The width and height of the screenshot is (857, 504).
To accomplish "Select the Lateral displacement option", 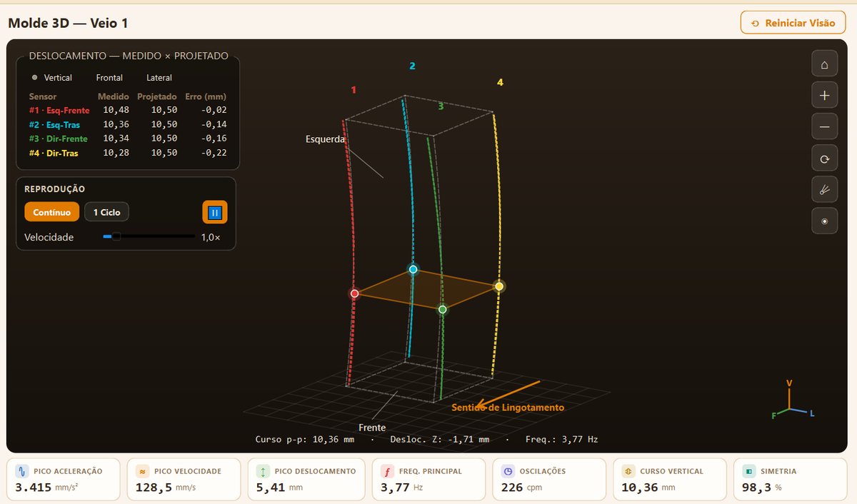I will point(159,77).
